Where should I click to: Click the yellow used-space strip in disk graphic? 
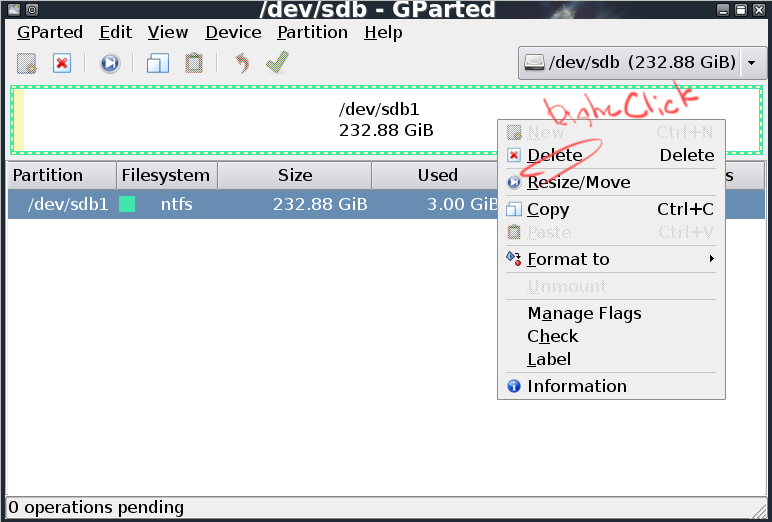click(x=19, y=120)
